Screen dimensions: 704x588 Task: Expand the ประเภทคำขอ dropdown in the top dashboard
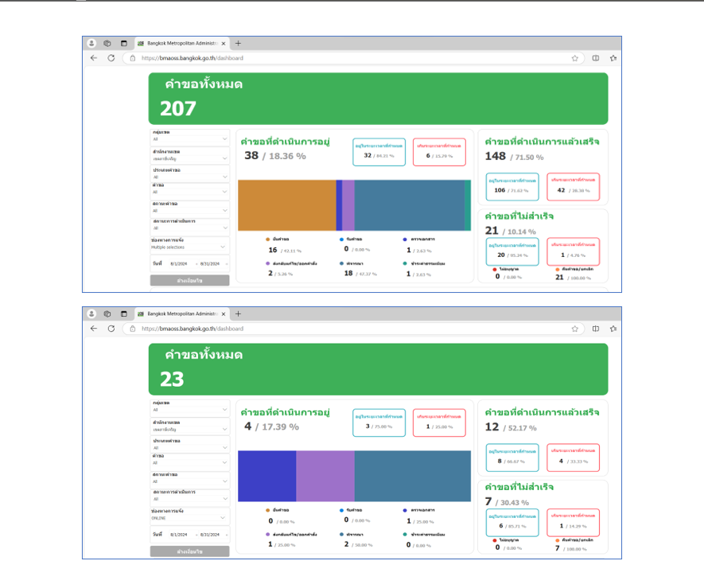189,177
